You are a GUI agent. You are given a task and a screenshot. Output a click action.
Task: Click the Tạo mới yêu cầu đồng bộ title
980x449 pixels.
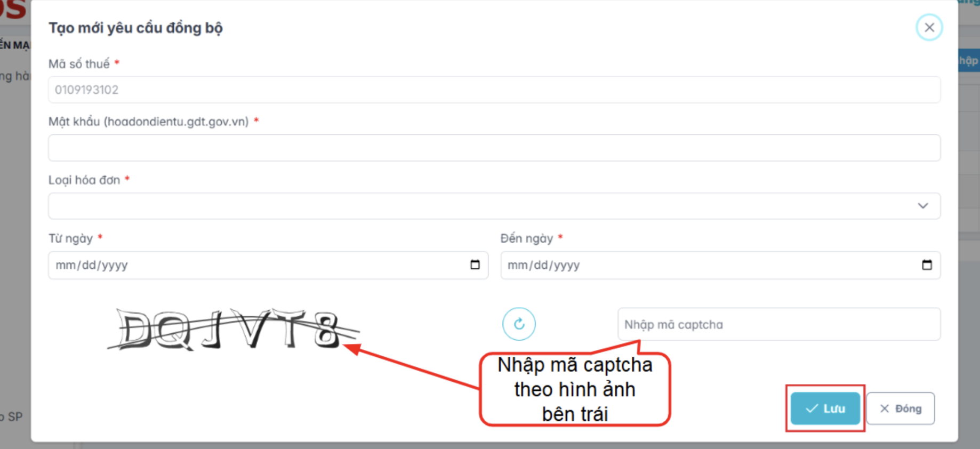135,28
